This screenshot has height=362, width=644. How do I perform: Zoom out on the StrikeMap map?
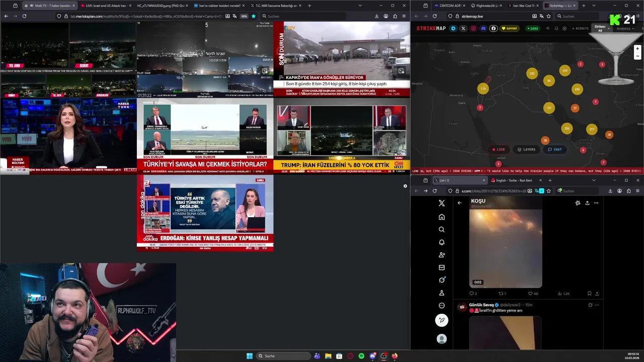(x=637, y=56)
